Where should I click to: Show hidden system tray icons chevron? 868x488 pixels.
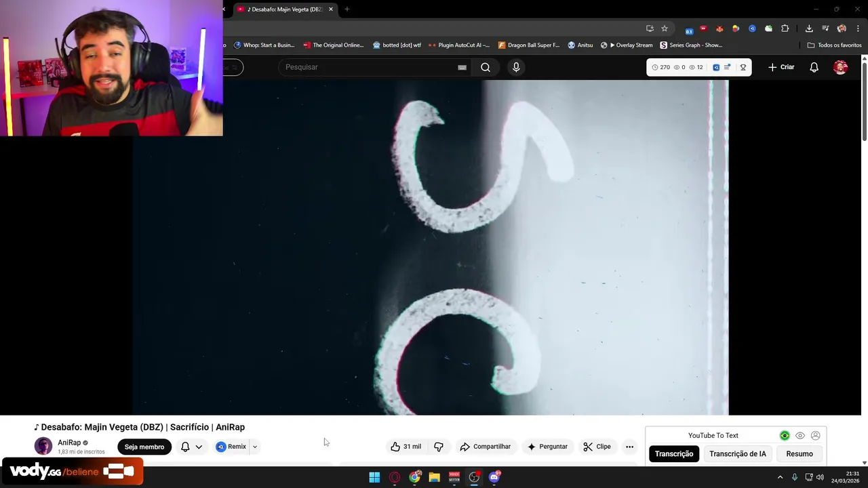click(780, 477)
